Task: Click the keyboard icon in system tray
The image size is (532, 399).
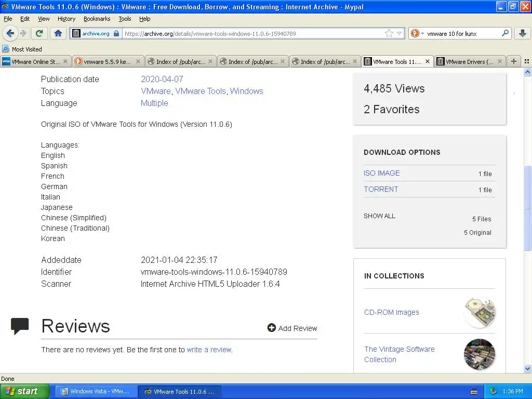Action: [x=474, y=392]
